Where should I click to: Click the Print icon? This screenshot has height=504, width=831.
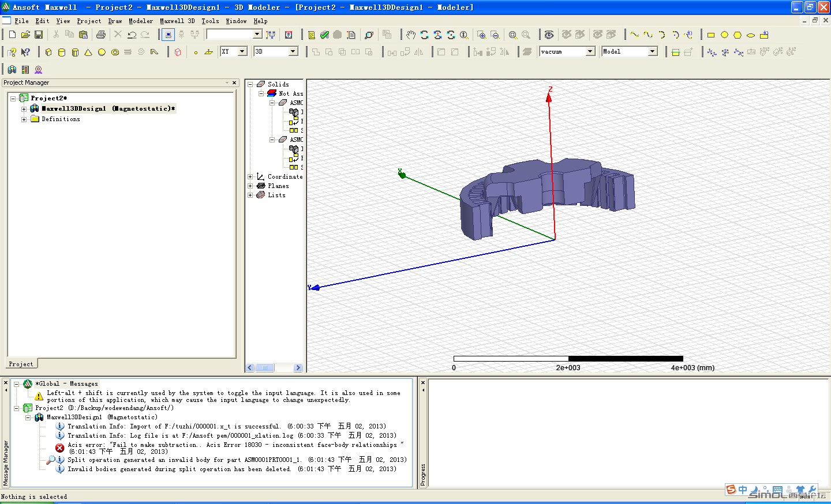101,35
